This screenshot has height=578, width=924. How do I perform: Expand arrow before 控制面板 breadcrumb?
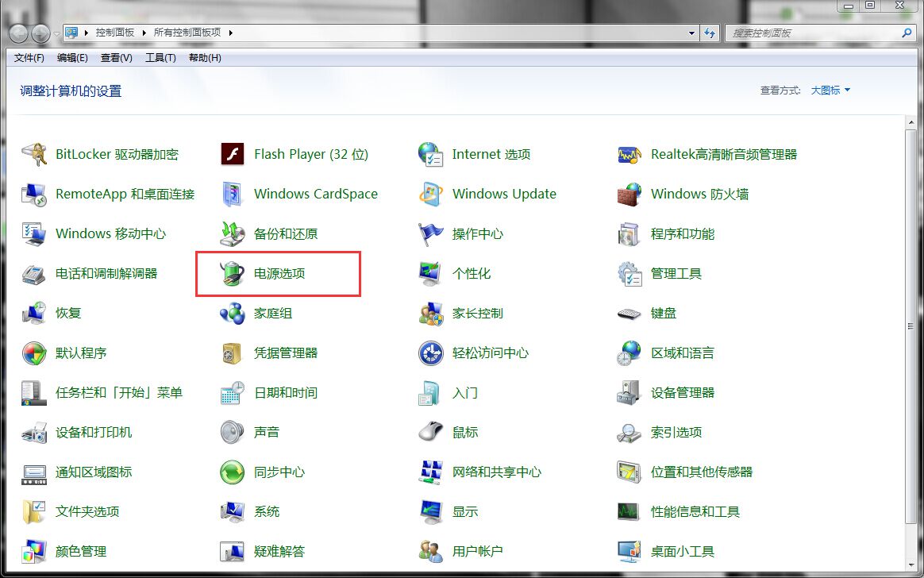point(86,33)
